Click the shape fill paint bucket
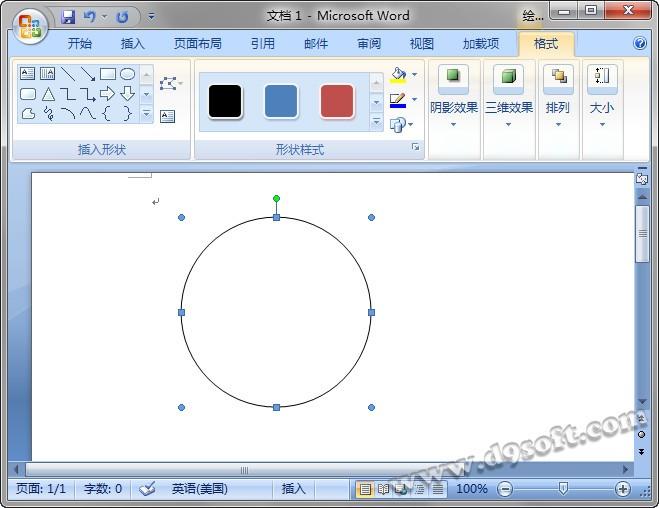Screen dimensions: 659x508 pyautogui.click(x=399, y=75)
